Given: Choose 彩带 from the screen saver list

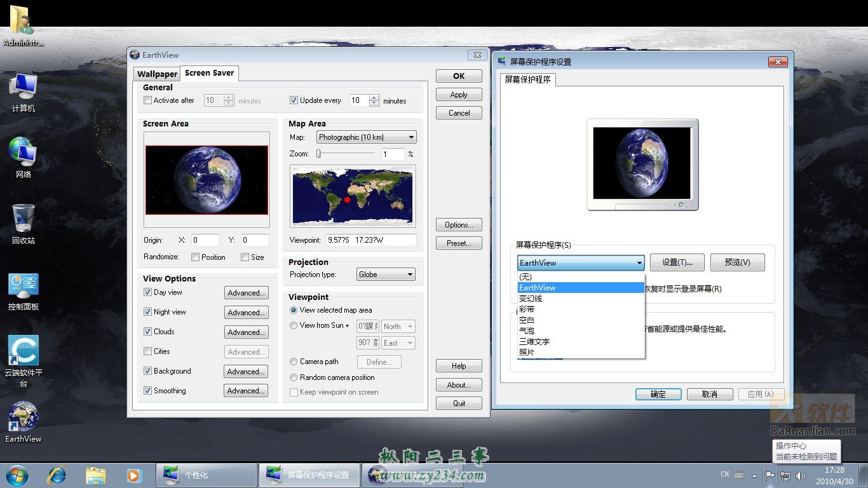Looking at the screenshot, I should tap(581, 309).
